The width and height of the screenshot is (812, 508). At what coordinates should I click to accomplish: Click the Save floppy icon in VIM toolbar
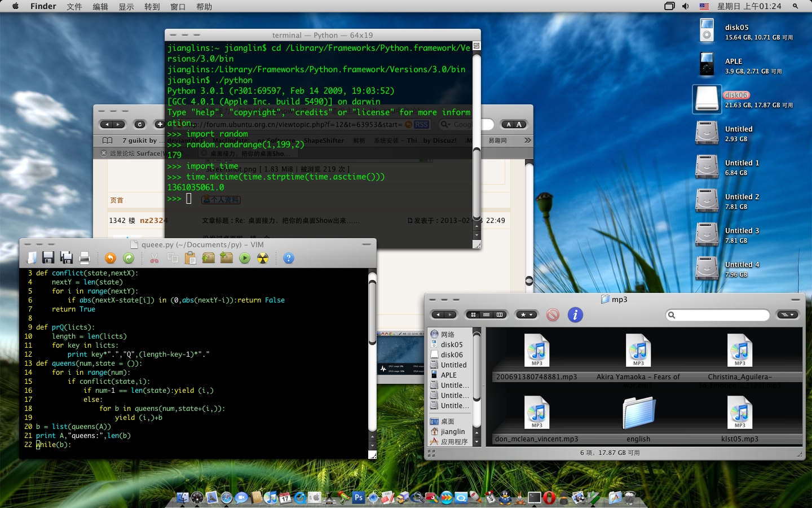pos(48,258)
